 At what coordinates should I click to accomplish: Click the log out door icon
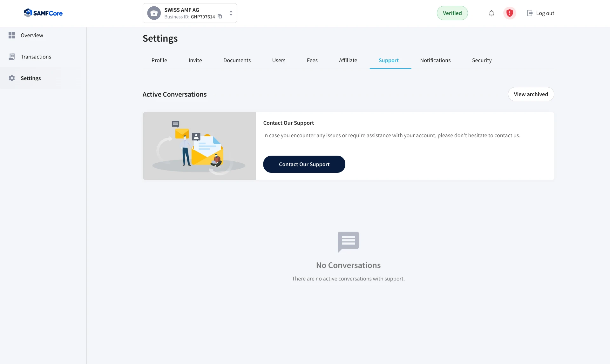530,13
